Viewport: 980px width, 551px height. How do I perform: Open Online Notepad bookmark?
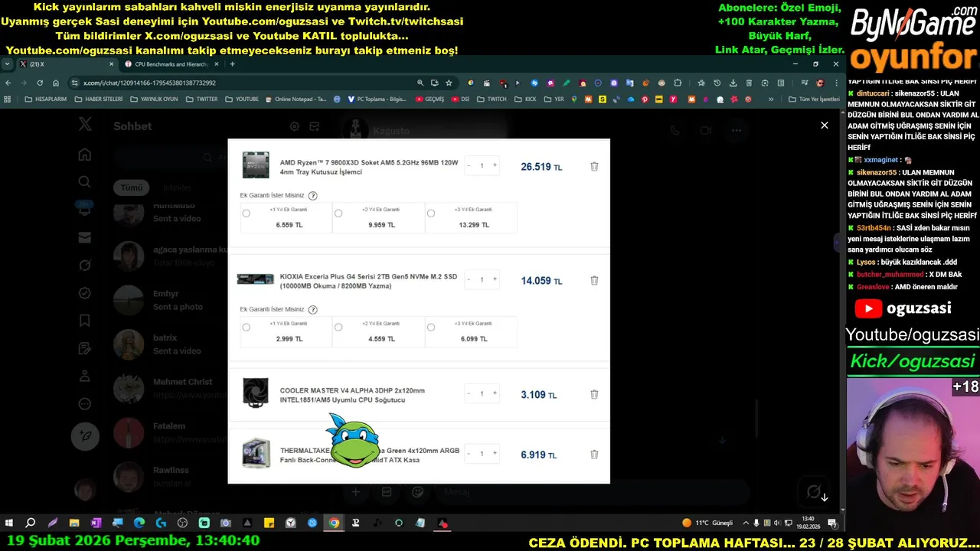[296, 99]
